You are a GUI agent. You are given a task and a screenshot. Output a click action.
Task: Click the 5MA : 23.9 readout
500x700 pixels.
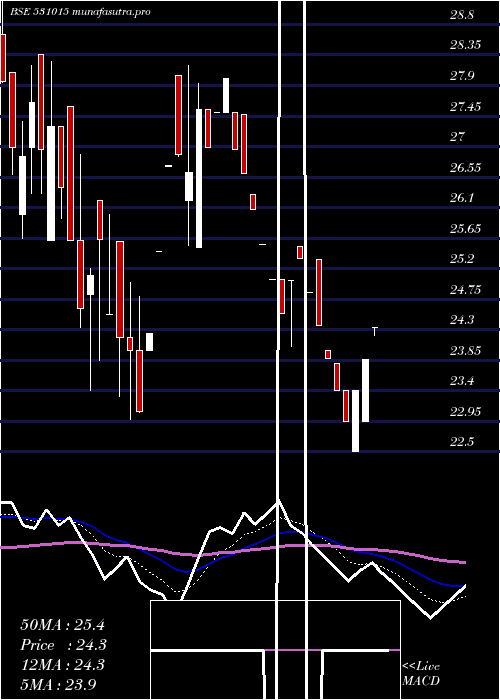[59, 684]
